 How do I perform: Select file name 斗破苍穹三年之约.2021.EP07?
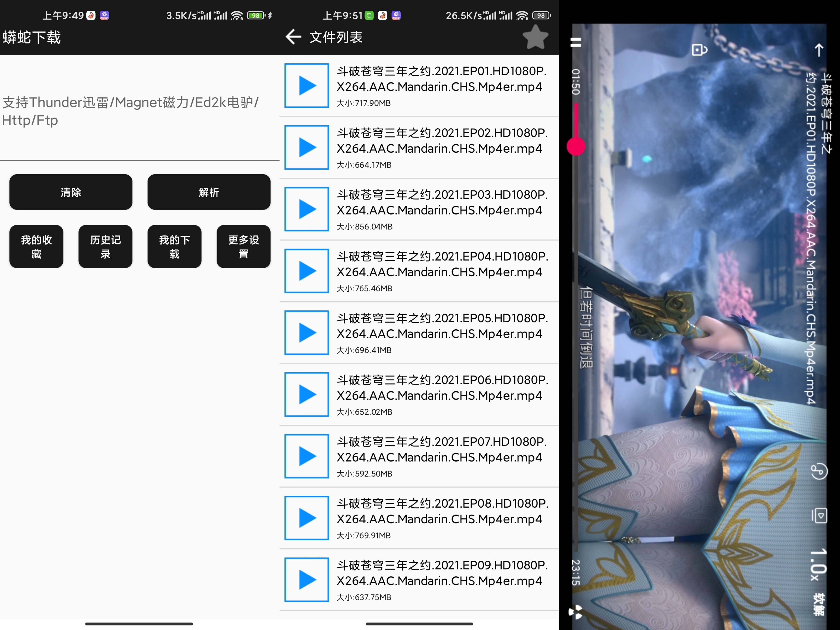[442, 450]
